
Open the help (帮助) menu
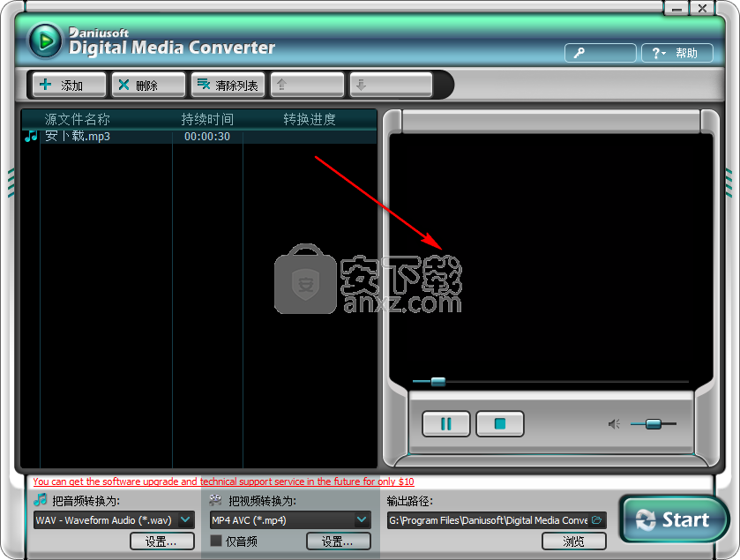[676, 53]
